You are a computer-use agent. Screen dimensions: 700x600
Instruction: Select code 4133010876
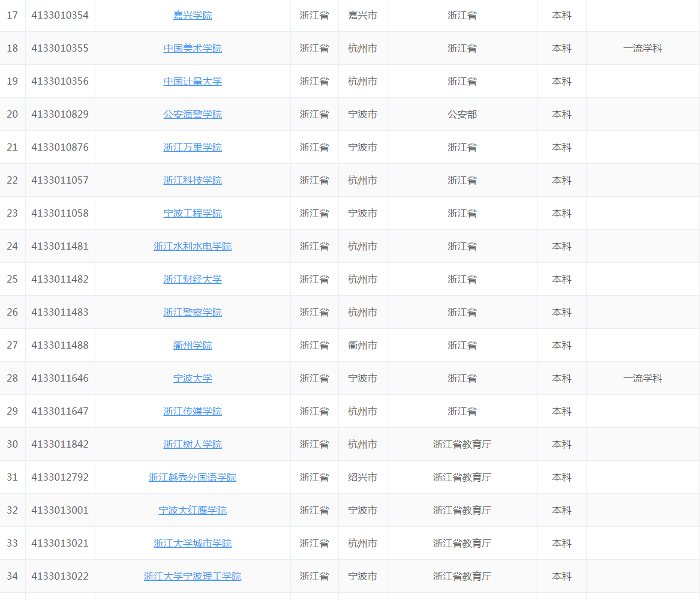60,148
